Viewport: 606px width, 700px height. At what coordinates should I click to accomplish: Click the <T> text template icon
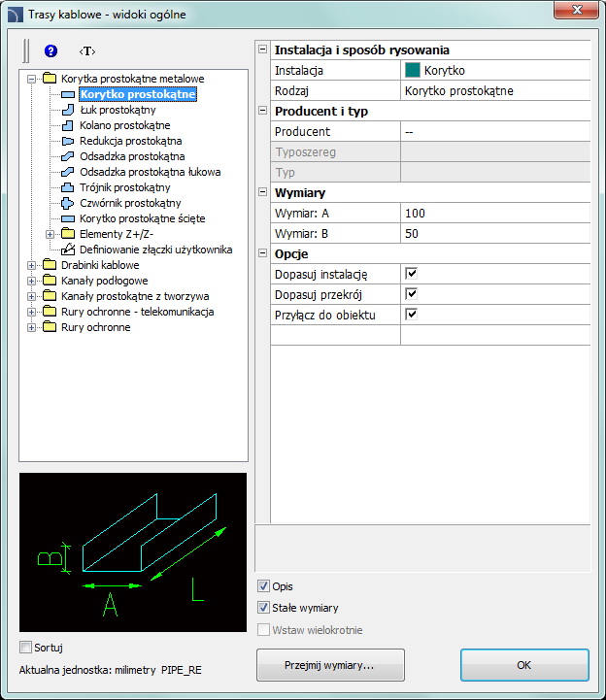(x=87, y=50)
